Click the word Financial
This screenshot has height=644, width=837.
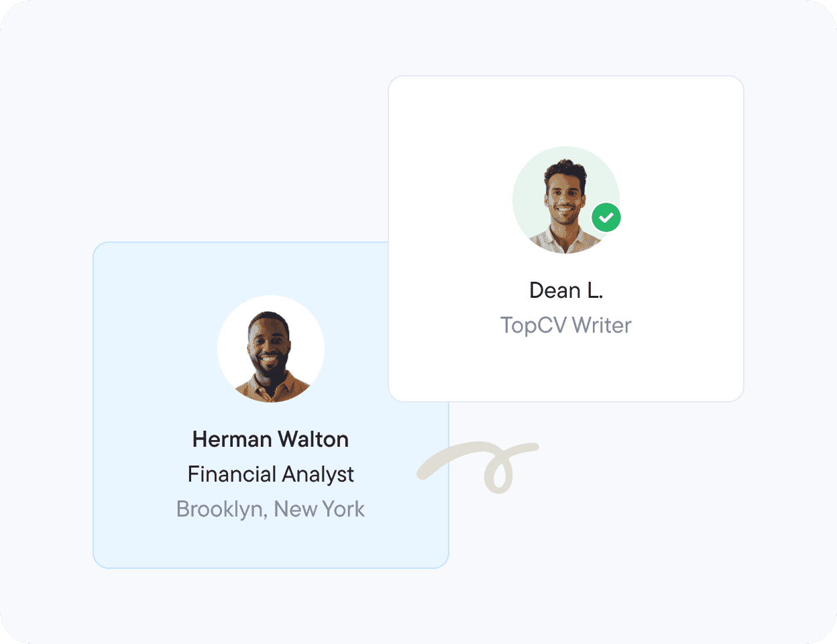coord(227,474)
